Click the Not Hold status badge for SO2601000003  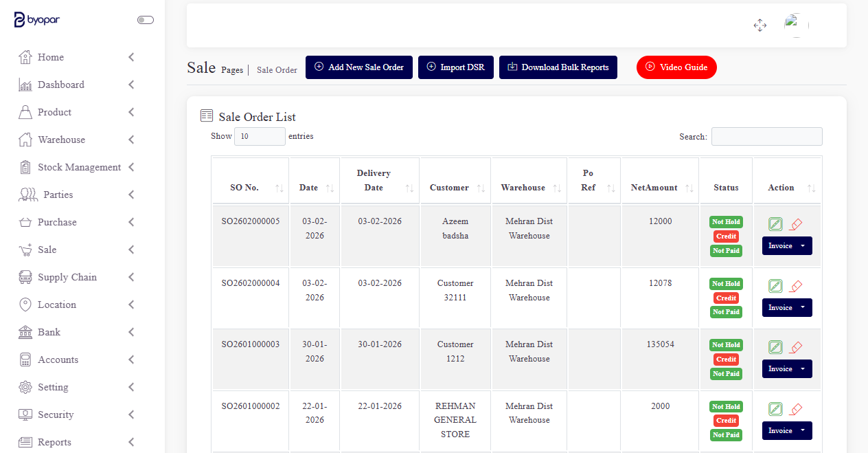click(x=725, y=344)
